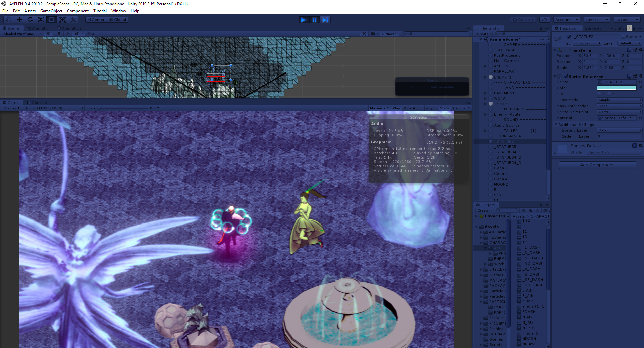Open the Shaded Wireframe draw mode dropdown
This screenshot has width=644, height=348.
pos(22,34)
